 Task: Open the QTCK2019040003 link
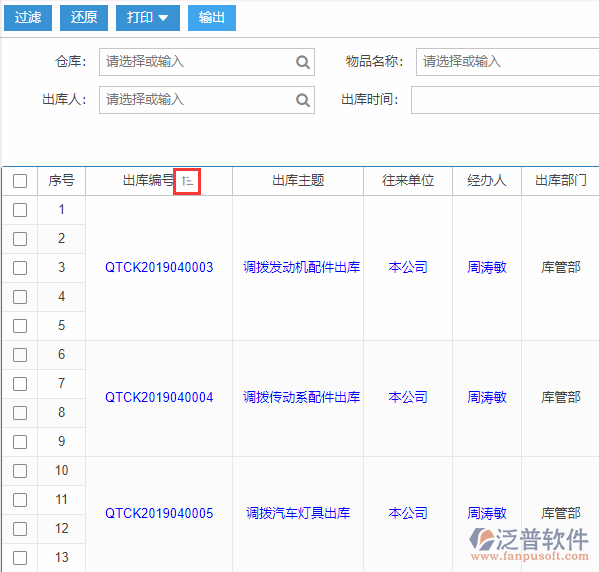(159, 267)
